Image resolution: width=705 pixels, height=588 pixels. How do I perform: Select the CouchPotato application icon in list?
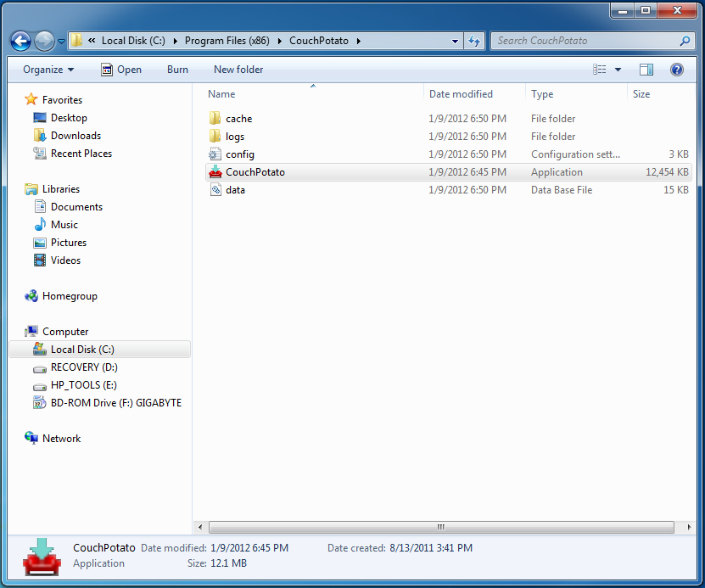click(x=215, y=171)
